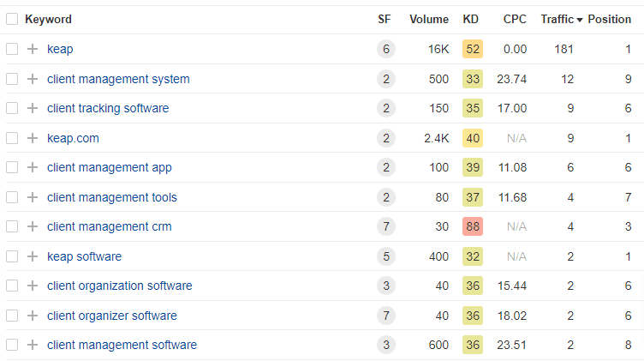Image resolution: width=644 pixels, height=361 pixels.
Task: Open the 'keap software' keyword link
Action: point(84,256)
